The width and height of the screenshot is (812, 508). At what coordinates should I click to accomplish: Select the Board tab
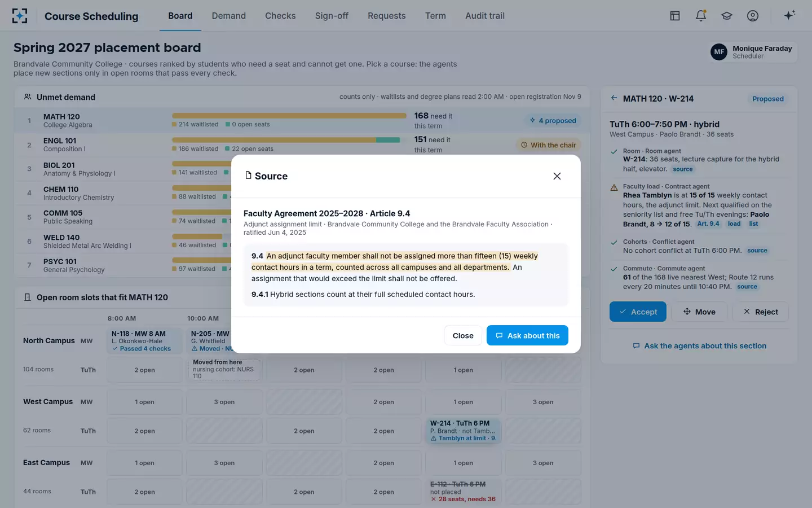coord(180,16)
